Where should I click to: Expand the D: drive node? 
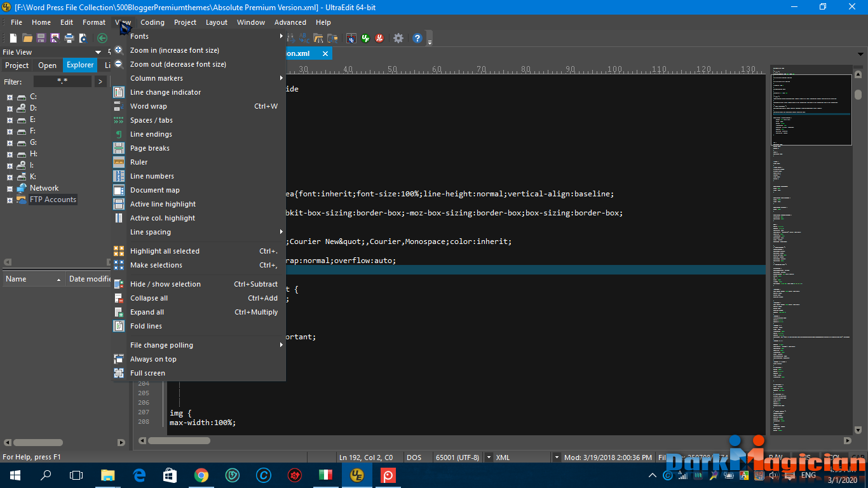pyautogui.click(x=10, y=109)
